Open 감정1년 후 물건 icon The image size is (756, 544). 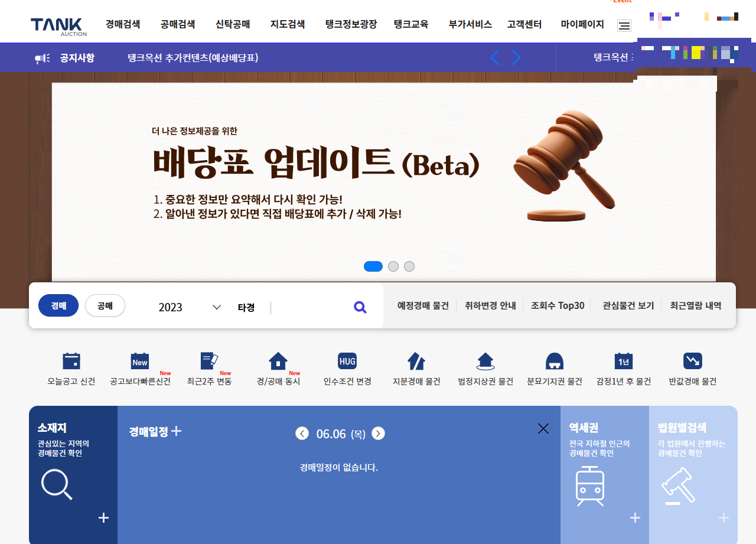coord(624,361)
